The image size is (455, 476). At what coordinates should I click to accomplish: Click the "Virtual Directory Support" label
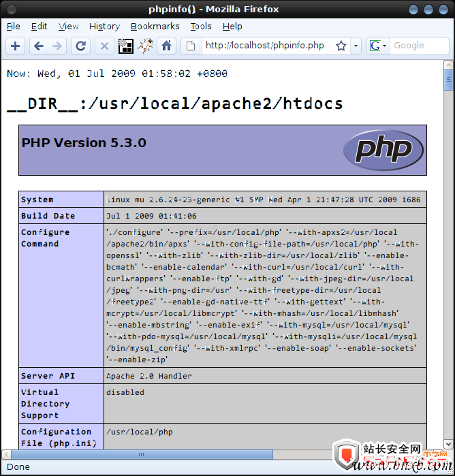point(45,404)
